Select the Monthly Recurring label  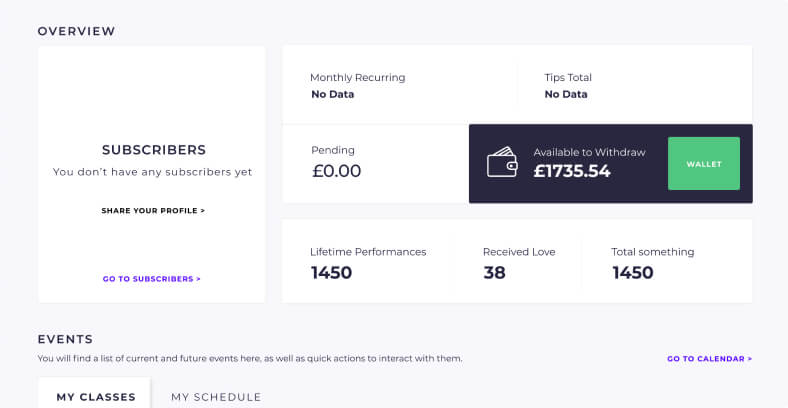[358, 77]
